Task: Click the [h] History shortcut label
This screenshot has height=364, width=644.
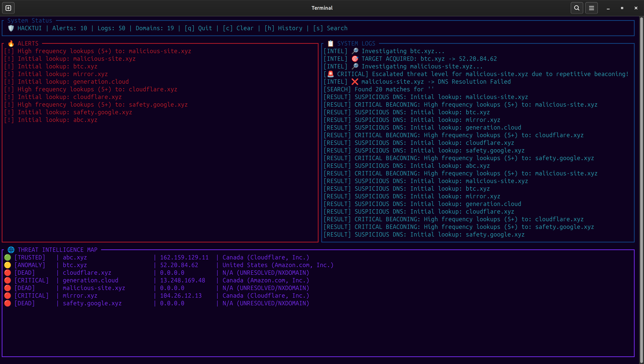Action: click(x=283, y=28)
